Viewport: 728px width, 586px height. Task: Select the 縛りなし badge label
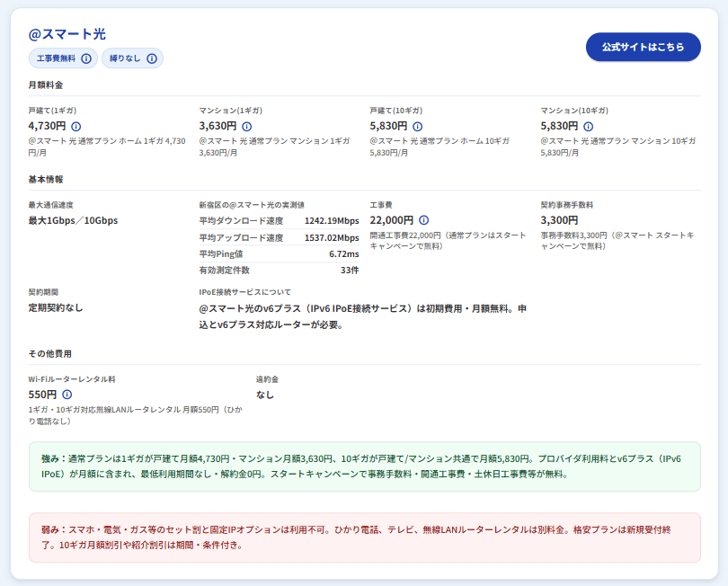[125, 58]
